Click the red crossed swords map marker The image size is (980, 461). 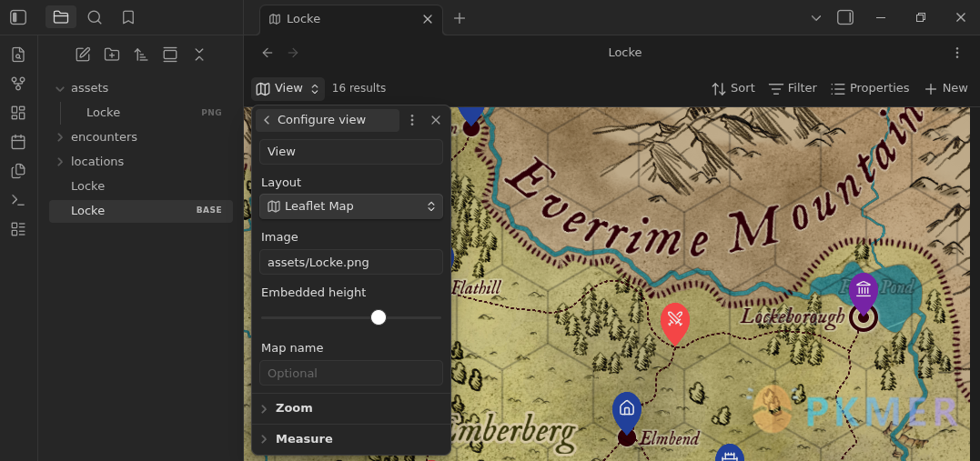tap(675, 323)
